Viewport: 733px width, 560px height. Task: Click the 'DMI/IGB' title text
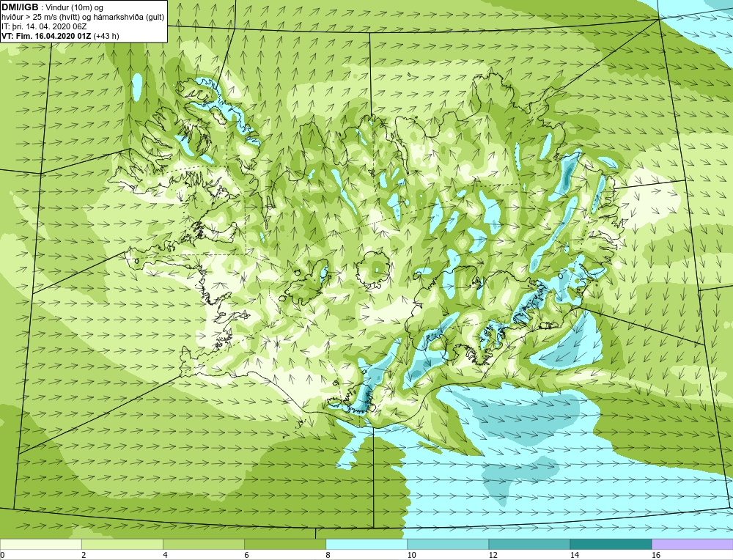[20, 7]
